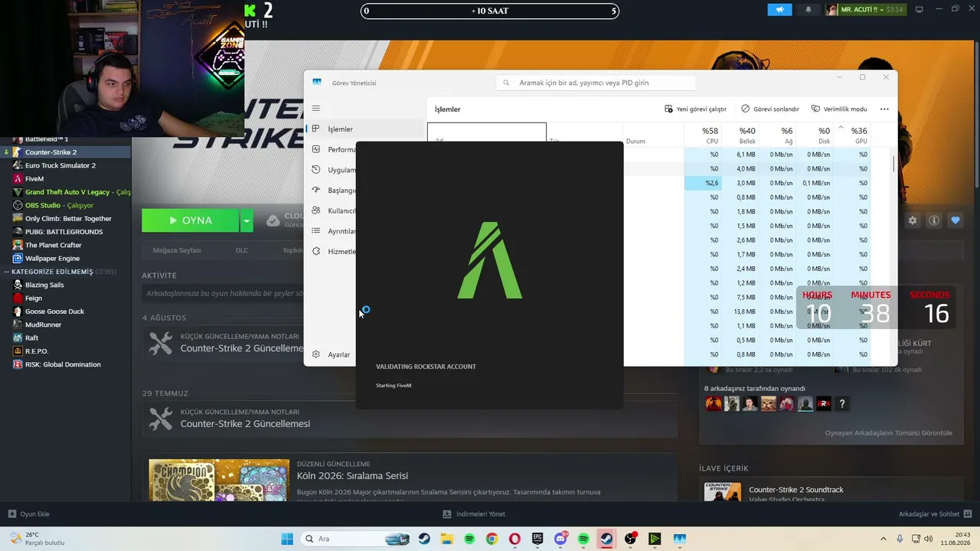The image size is (980, 551).
Task: Open Task Manager three-dots more menu
Action: (x=884, y=109)
